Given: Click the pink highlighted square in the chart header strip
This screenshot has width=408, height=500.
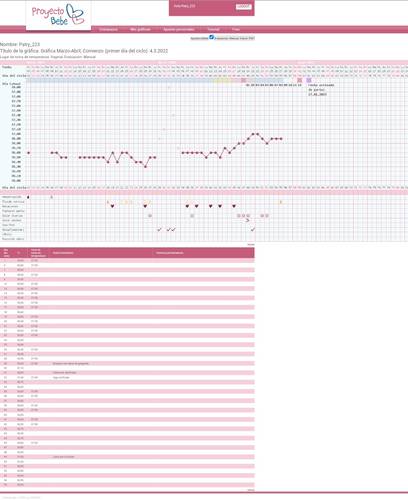Looking at the screenshot, I should (x=300, y=80).
